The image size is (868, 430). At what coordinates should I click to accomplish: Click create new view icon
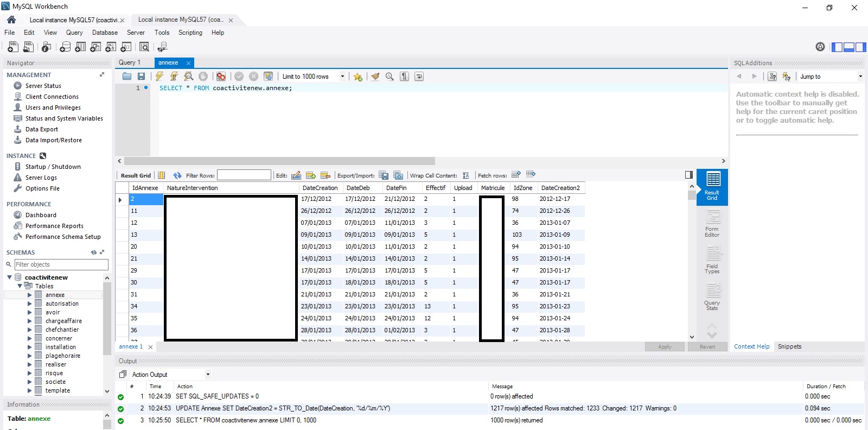click(95, 47)
